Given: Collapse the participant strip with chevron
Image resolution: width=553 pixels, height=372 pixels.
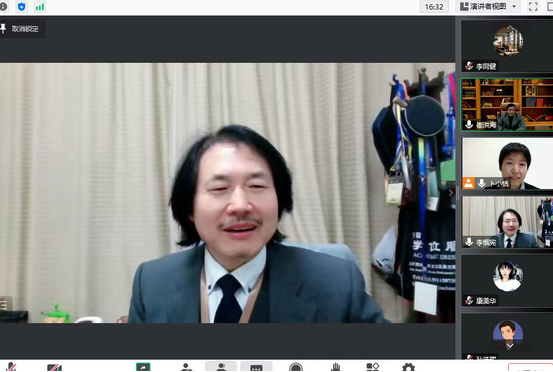Looking at the screenshot, I should 451,193.
